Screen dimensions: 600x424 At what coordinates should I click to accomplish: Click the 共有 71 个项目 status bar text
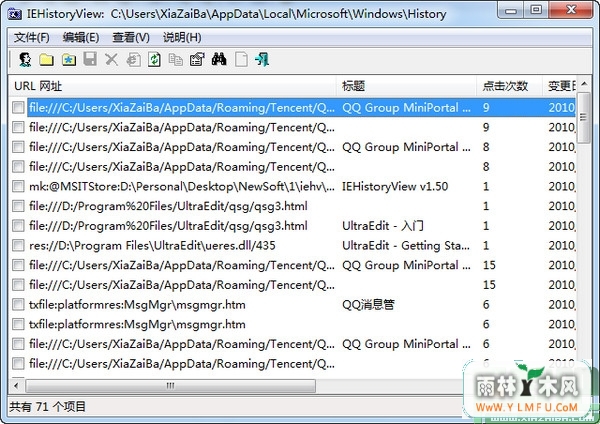pyautogui.click(x=47, y=406)
